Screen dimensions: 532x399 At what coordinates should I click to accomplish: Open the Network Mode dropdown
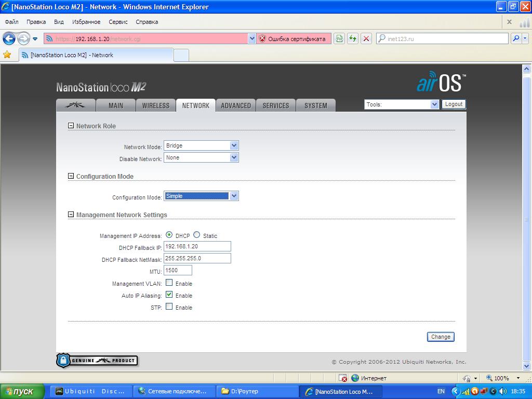tap(201, 146)
